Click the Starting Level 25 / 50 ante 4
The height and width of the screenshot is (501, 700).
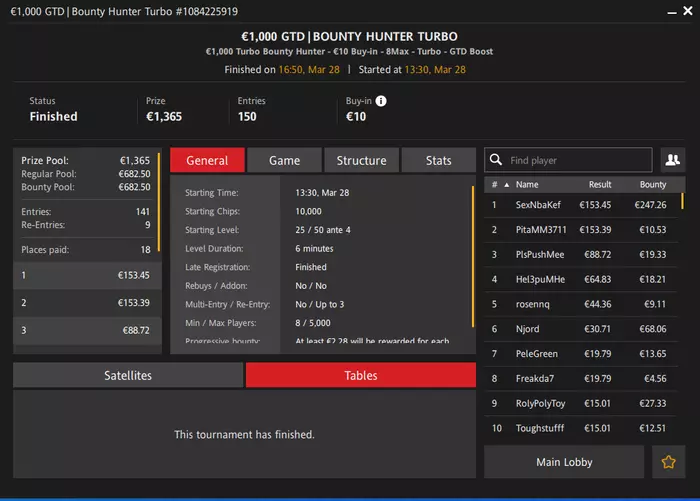coord(323,230)
